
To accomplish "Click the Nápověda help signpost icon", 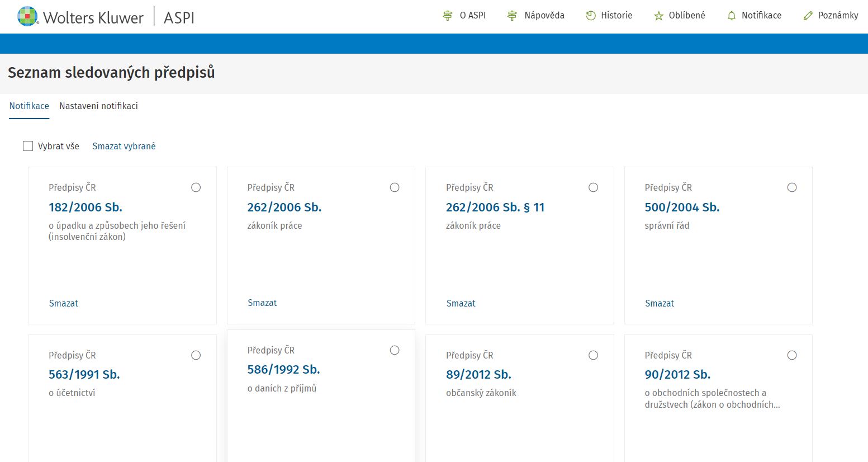I will (512, 16).
